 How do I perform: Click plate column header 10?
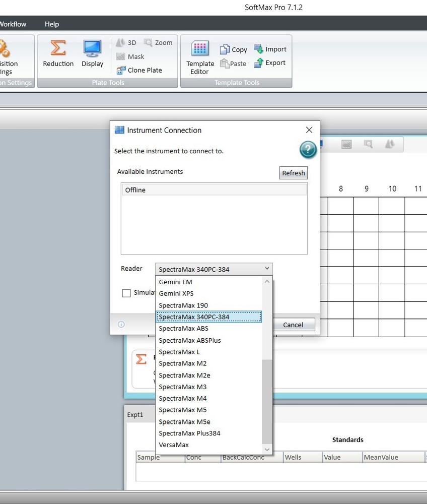pos(392,188)
